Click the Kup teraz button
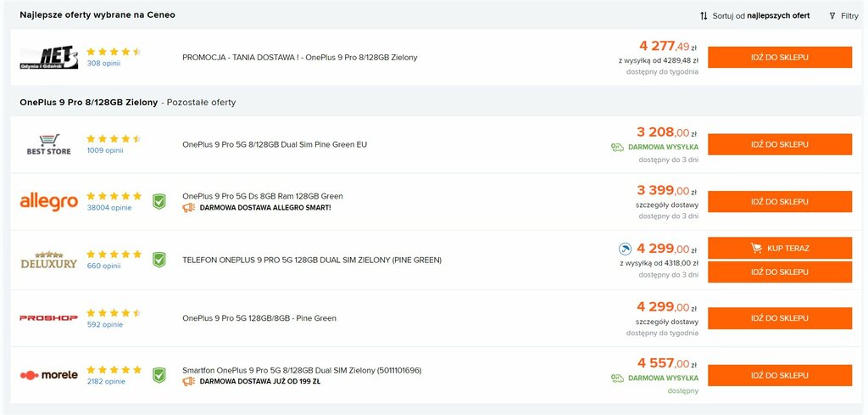This screenshot has width=868, height=415. pos(780,248)
